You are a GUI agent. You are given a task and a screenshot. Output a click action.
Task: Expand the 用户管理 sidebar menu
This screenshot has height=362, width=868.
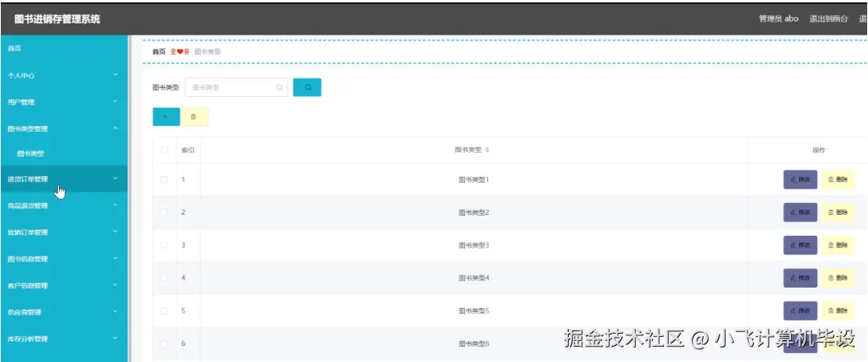tap(64, 102)
